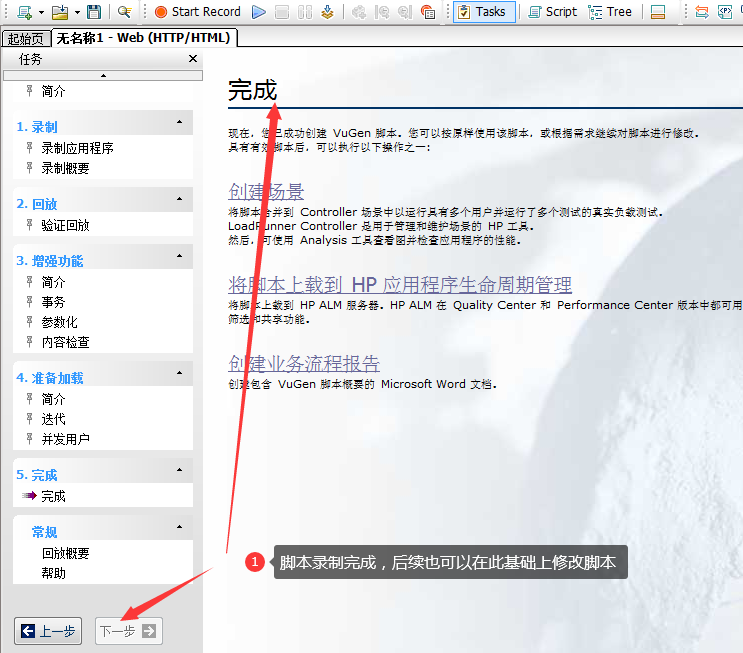This screenshot has height=653, width=743.
Task: Open 帮助 under 常规
Action: tap(53, 573)
